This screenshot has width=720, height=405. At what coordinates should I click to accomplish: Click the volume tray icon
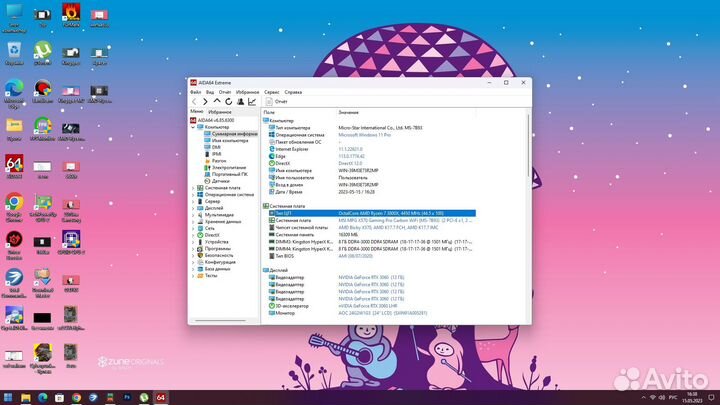click(x=662, y=397)
